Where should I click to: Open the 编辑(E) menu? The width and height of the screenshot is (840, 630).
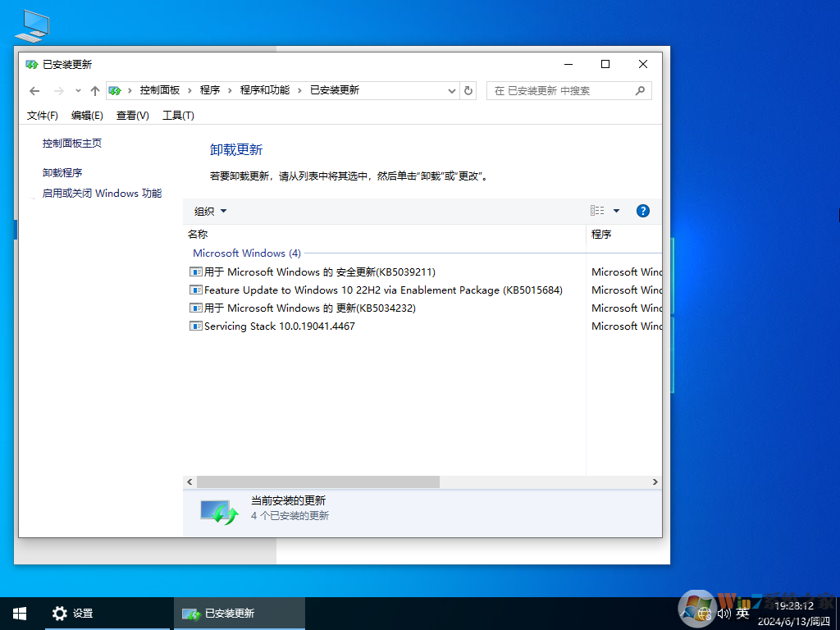[87, 115]
